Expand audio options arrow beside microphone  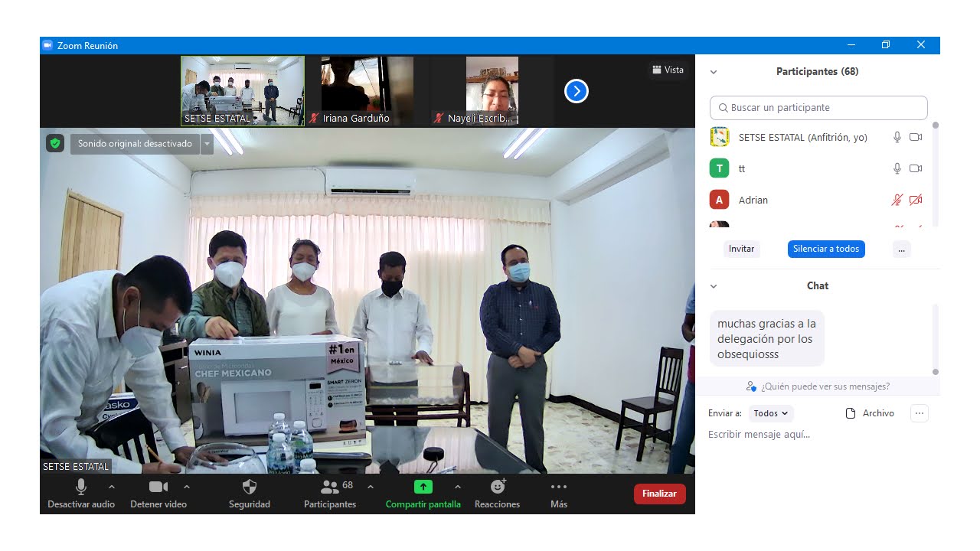click(x=112, y=487)
